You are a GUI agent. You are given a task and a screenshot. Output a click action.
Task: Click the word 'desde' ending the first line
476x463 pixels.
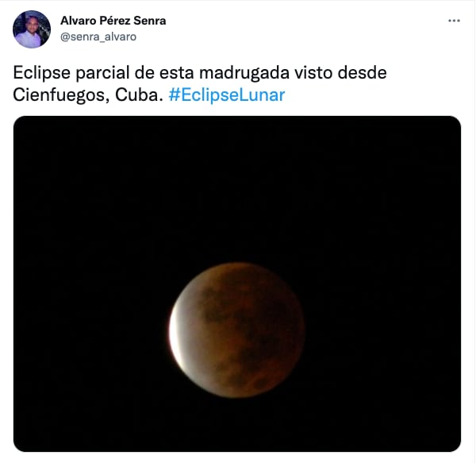pos(363,72)
